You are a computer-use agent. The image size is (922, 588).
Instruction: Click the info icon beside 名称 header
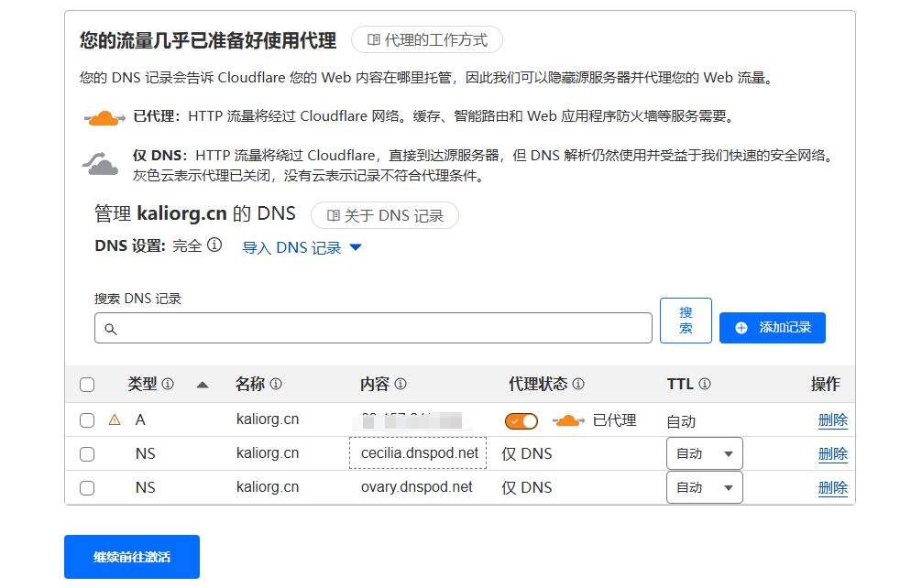pyautogui.click(x=276, y=384)
